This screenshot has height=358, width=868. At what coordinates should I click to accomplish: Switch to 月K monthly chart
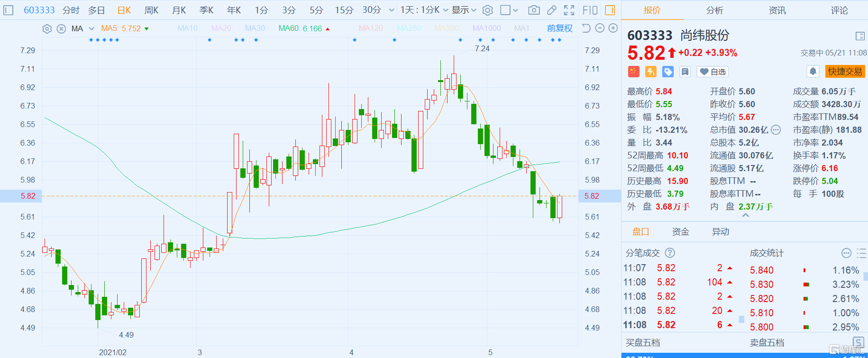179,10
